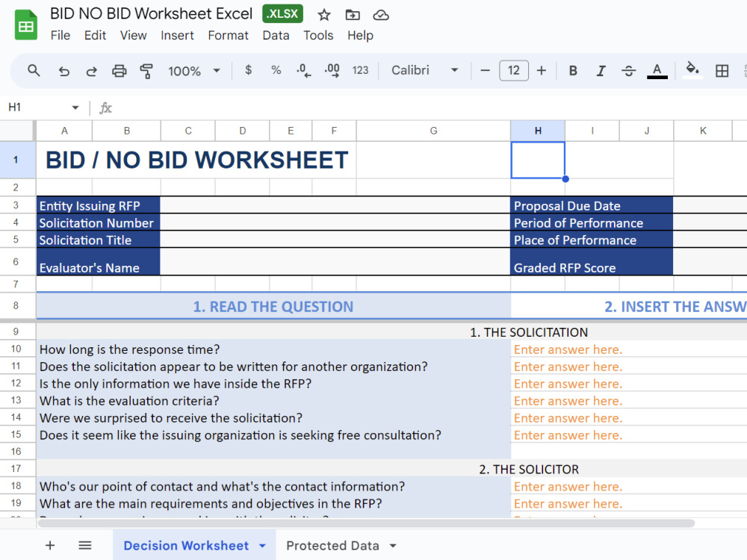This screenshot has width=747, height=560.
Task: Open the borders tool
Action: point(722,71)
